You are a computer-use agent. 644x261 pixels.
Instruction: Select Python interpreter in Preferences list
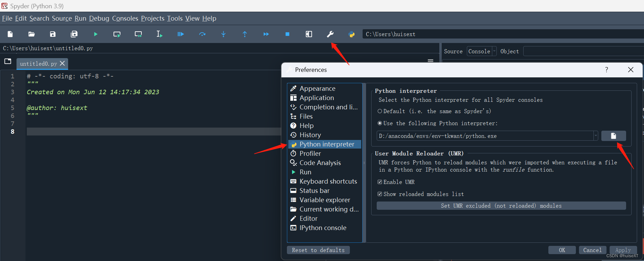pyautogui.click(x=325, y=144)
